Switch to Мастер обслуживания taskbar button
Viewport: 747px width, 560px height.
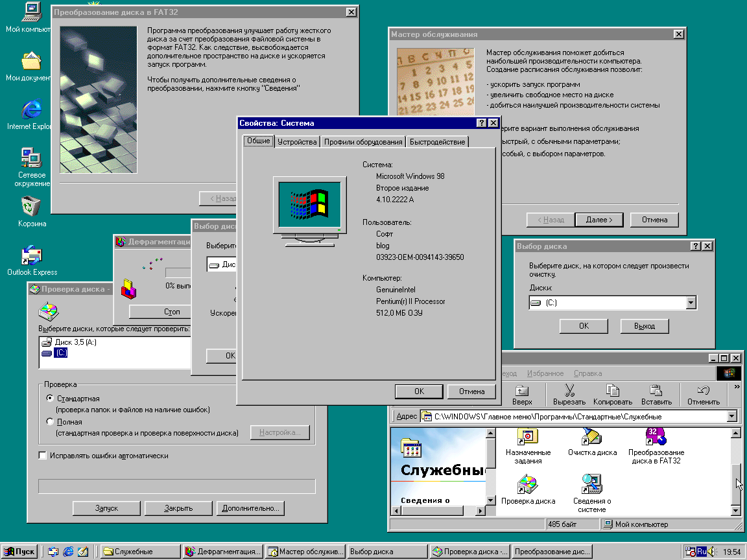(305, 552)
